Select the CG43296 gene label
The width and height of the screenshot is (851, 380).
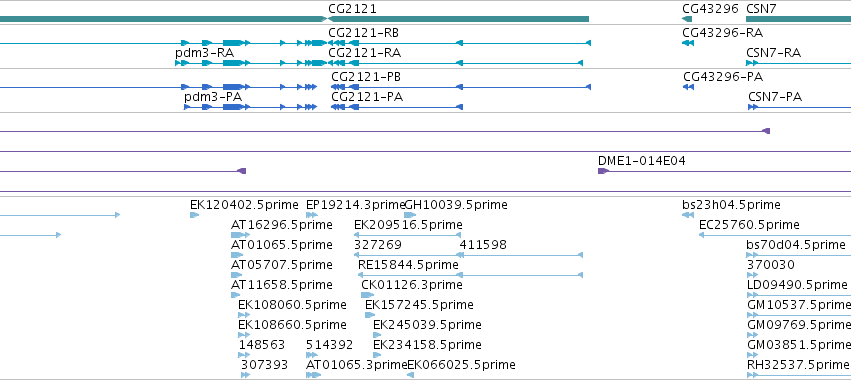coord(710,9)
